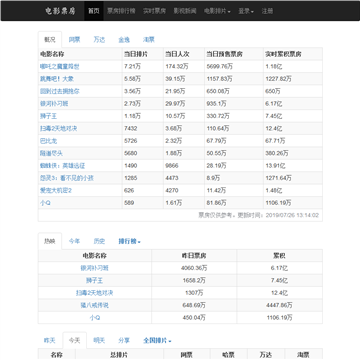Open the 分享 tab
The image size is (360, 360).
point(124,341)
